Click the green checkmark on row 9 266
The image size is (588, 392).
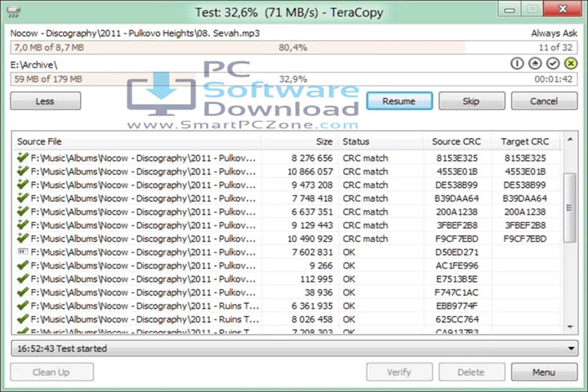(x=23, y=265)
